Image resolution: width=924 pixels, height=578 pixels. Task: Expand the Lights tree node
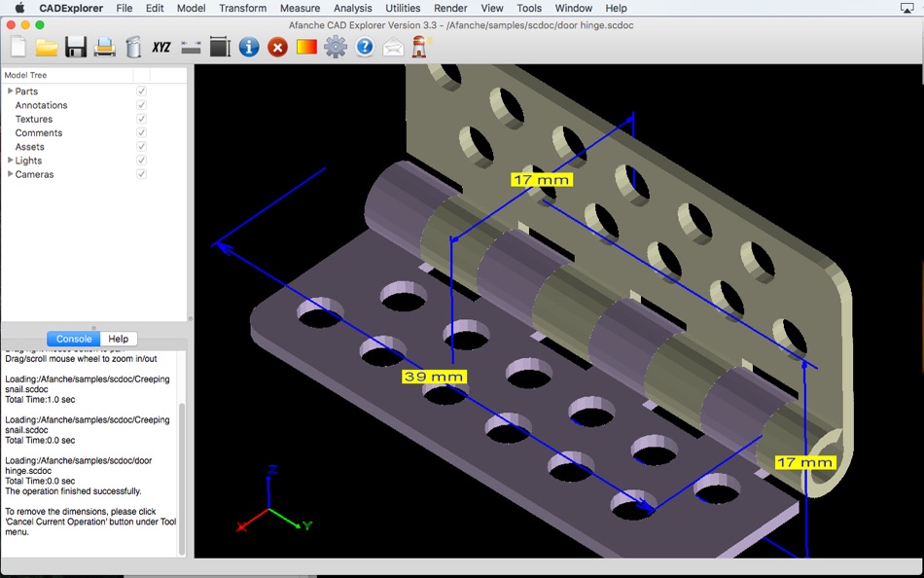pos(10,160)
